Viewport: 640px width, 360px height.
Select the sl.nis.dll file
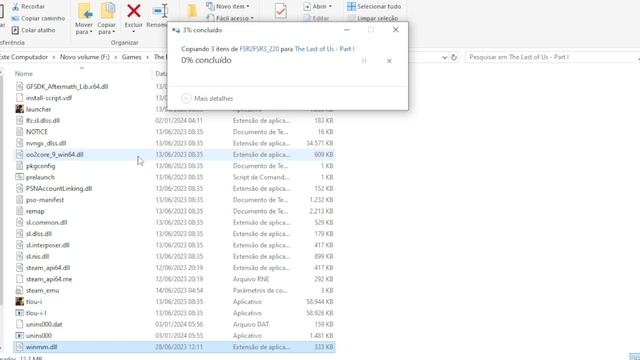pos(38,257)
